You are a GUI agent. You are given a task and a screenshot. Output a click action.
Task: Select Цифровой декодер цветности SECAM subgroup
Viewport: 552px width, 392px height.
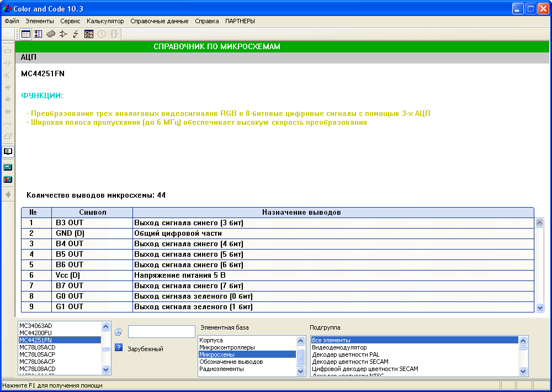[415, 369]
